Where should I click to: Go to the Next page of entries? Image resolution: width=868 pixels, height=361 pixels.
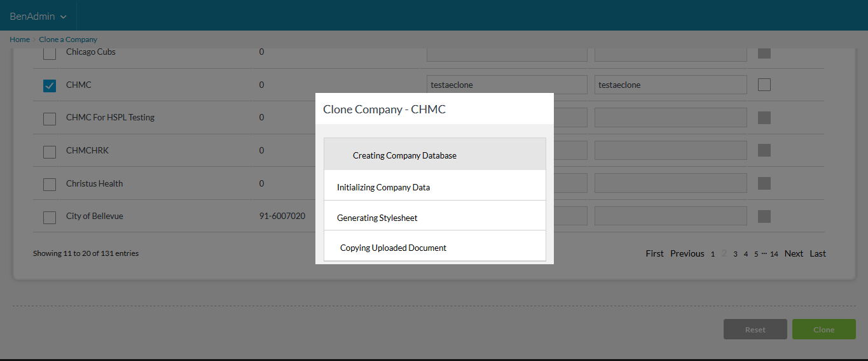point(794,253)
